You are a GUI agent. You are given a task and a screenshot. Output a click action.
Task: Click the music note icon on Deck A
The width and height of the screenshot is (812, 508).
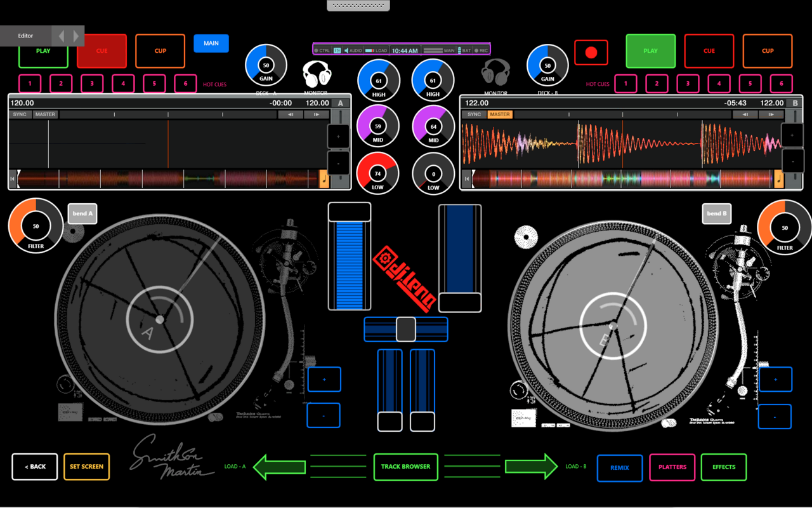tap(324, 179)
